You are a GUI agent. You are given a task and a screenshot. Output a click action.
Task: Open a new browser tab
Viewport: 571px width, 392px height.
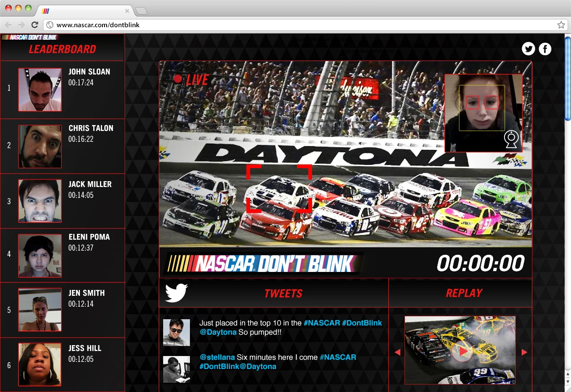click(x=141, y=11)
